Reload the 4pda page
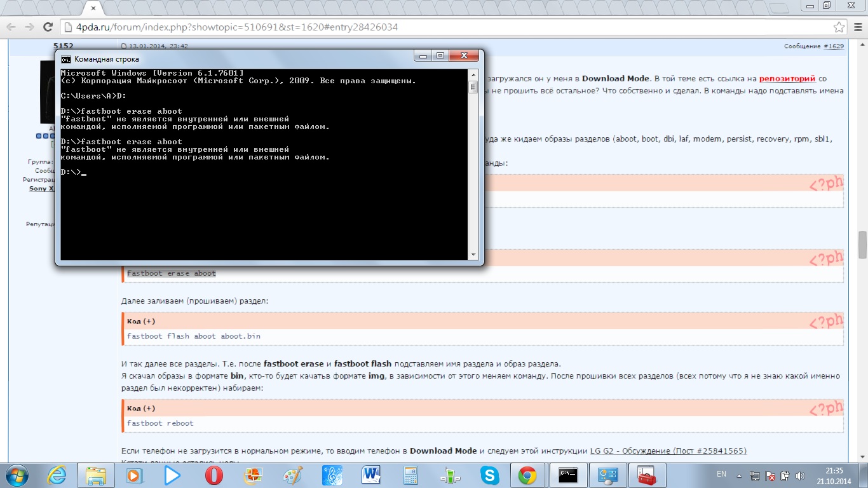868x488 pixels. click(48, 27)
